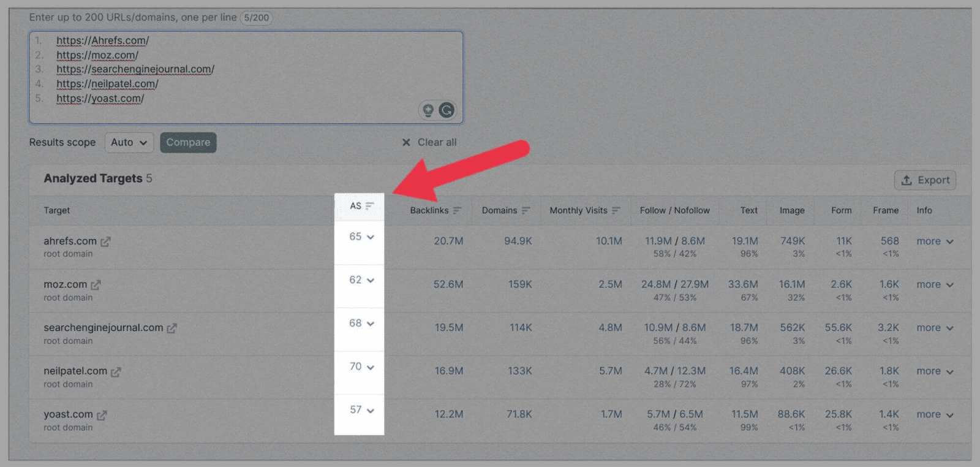Sort by Domains column icon
980x467 pixels.
(x=526, y=210)
